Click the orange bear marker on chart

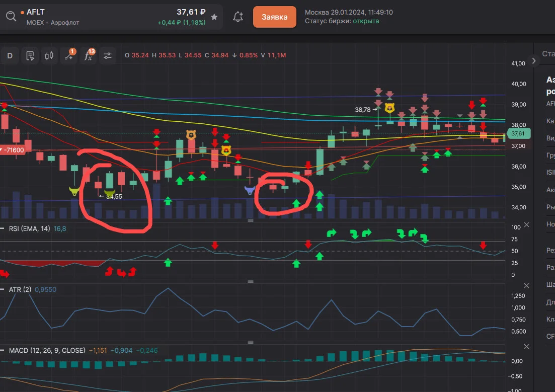tap(191, 134)
